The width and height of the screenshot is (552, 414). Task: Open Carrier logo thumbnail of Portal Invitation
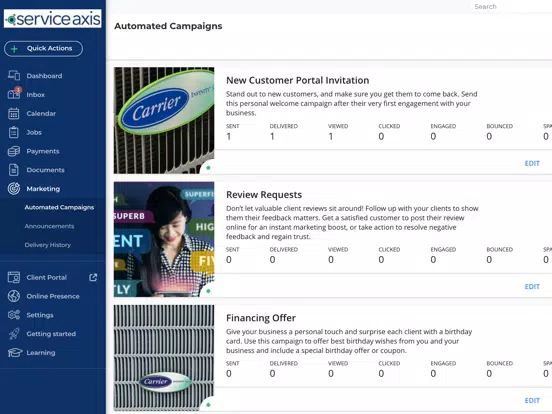coord(164,120)
